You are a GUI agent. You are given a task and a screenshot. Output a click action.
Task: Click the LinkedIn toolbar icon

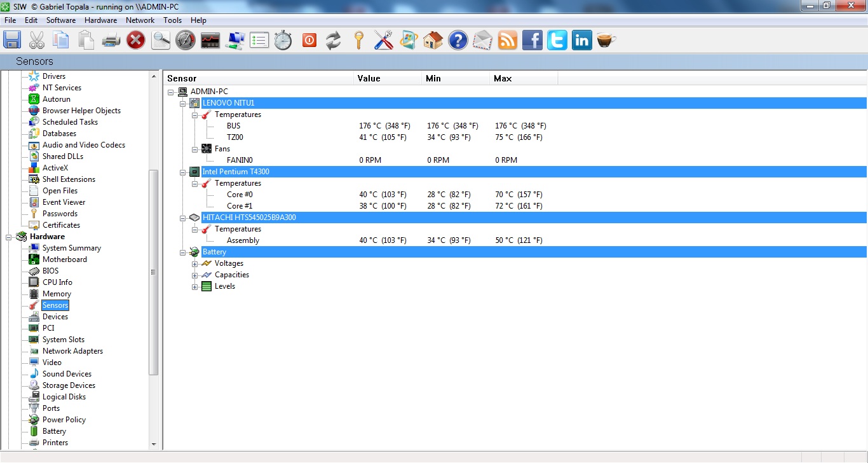(x=581, y=40)
